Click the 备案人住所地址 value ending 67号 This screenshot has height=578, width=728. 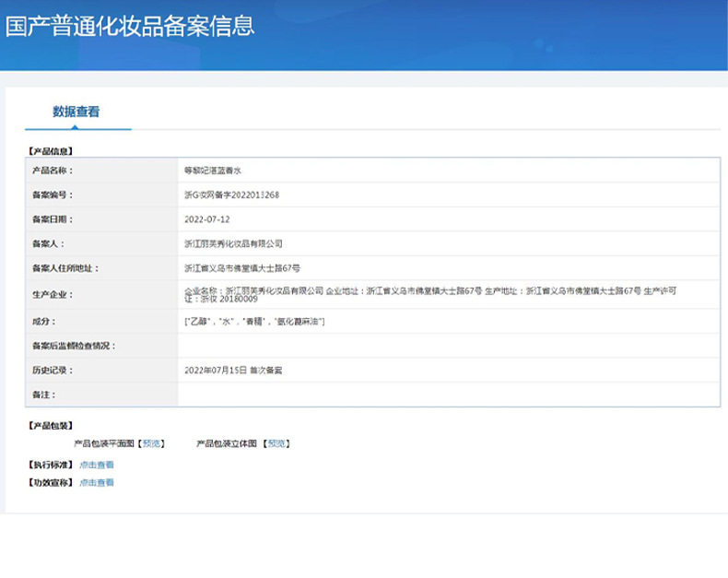click(241, 268)
